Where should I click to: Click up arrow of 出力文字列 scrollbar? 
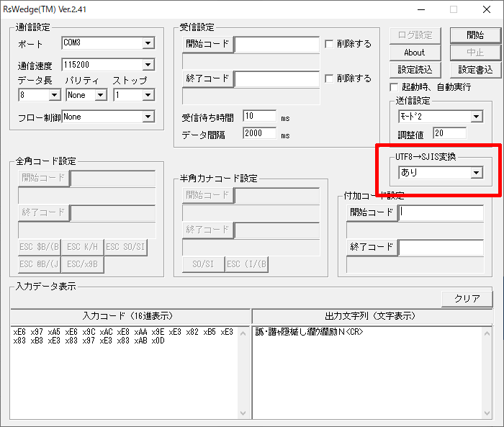pos(487,334)
